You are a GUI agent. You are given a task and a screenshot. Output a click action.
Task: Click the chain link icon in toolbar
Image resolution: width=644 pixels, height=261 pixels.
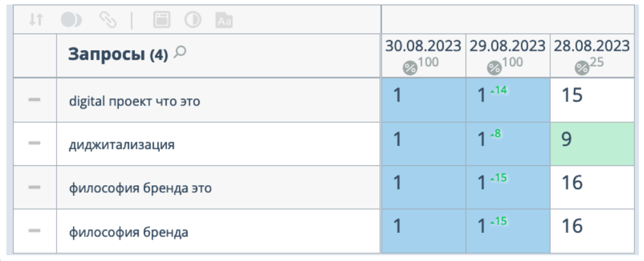[x=108, y=20]
